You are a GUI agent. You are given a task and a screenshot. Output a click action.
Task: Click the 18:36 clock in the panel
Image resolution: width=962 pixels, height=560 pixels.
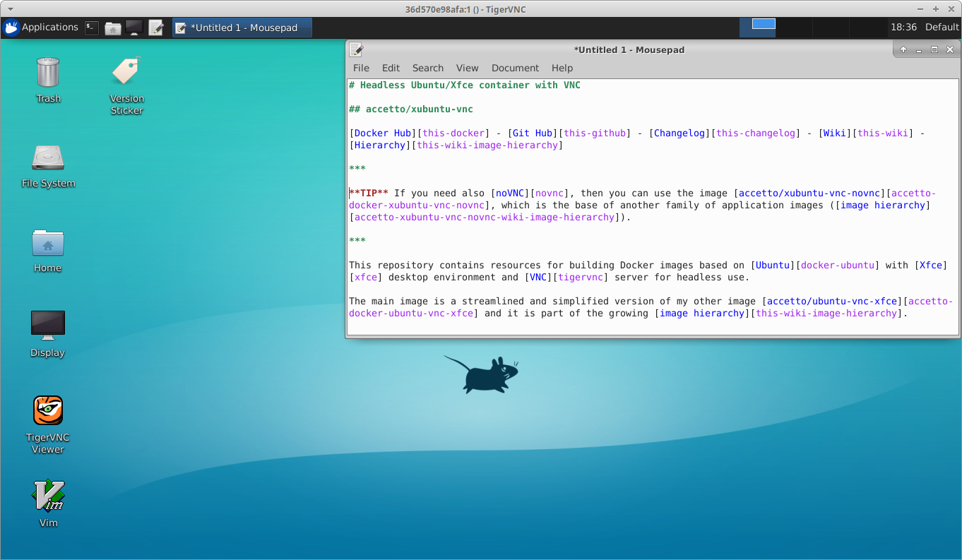point(903,28)
